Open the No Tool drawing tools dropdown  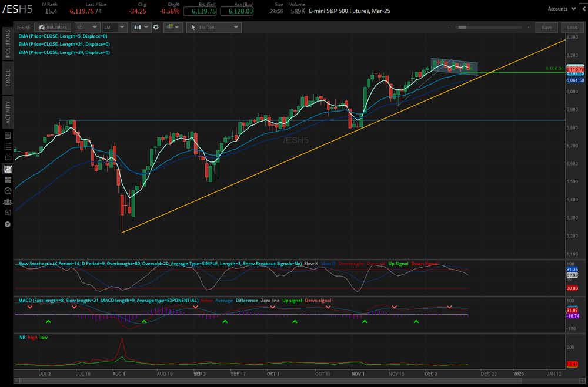click(x=213, y=27)
